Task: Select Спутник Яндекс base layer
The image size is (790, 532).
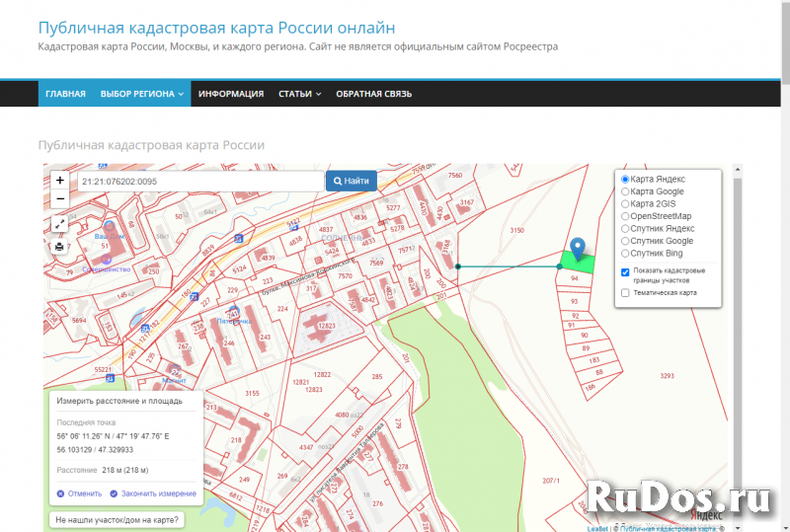Action: [625, 229]
